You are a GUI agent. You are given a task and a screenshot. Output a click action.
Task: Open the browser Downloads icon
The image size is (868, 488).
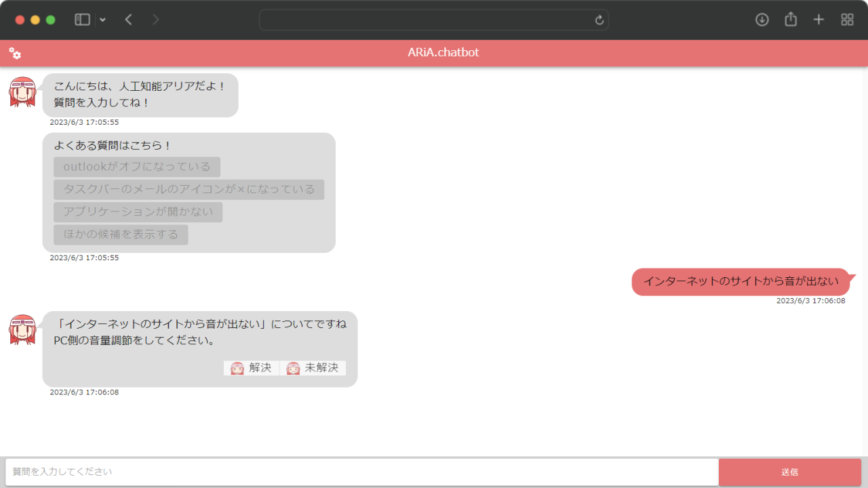pos(762,20)
